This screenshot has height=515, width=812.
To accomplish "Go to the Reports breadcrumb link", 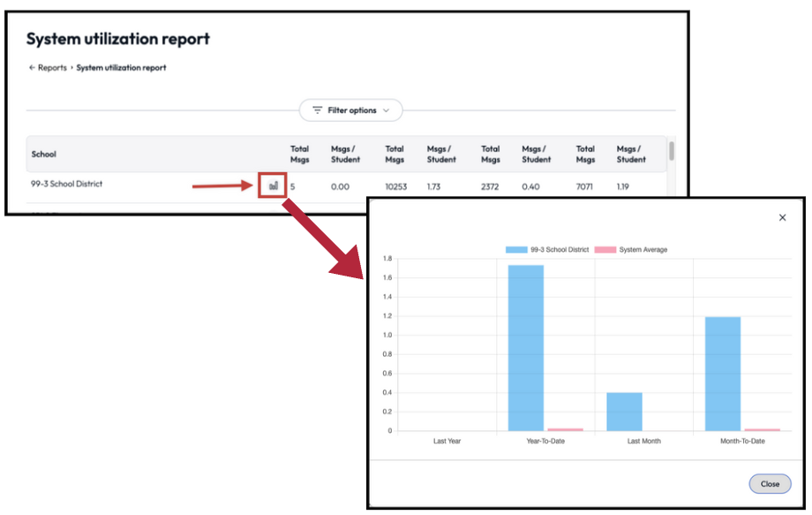I will (52, 68).
